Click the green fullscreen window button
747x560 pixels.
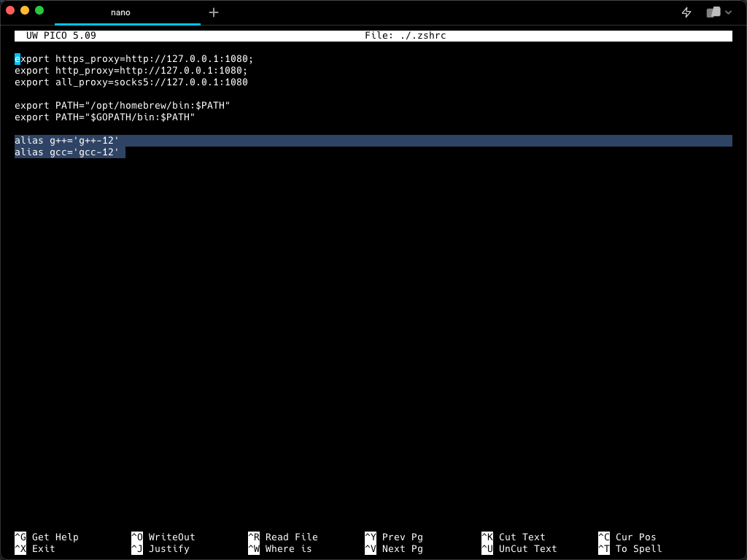click(39, 10)
